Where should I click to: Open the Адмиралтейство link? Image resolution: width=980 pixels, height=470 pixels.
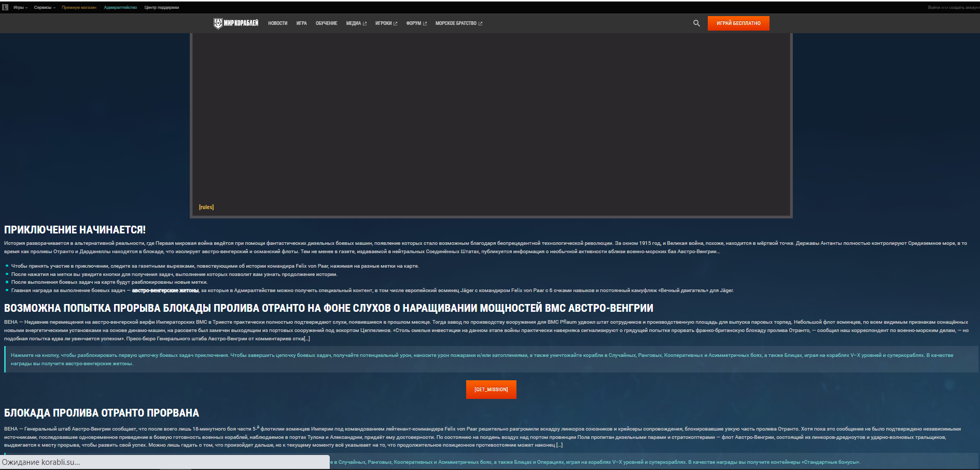click(x=120, y=7)
